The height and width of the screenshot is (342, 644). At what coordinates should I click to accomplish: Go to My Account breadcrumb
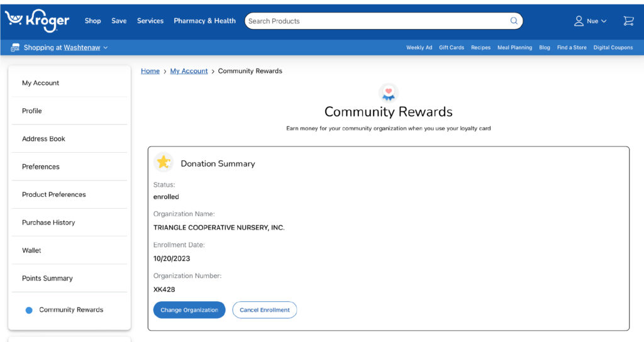(189, 71)
